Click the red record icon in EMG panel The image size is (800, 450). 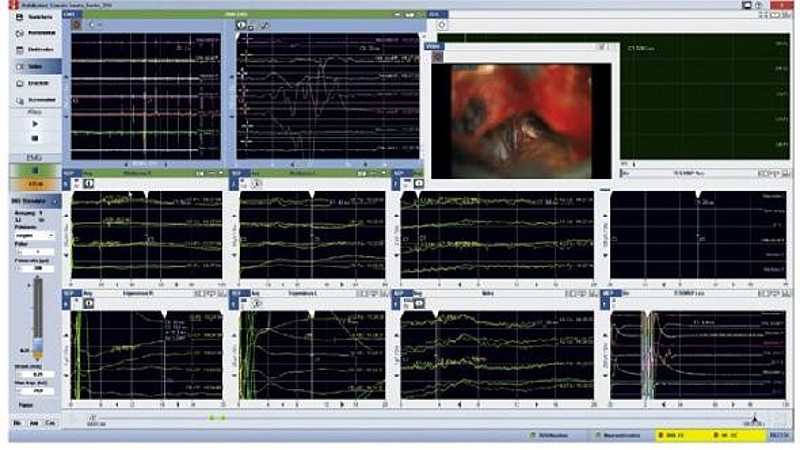75,24
